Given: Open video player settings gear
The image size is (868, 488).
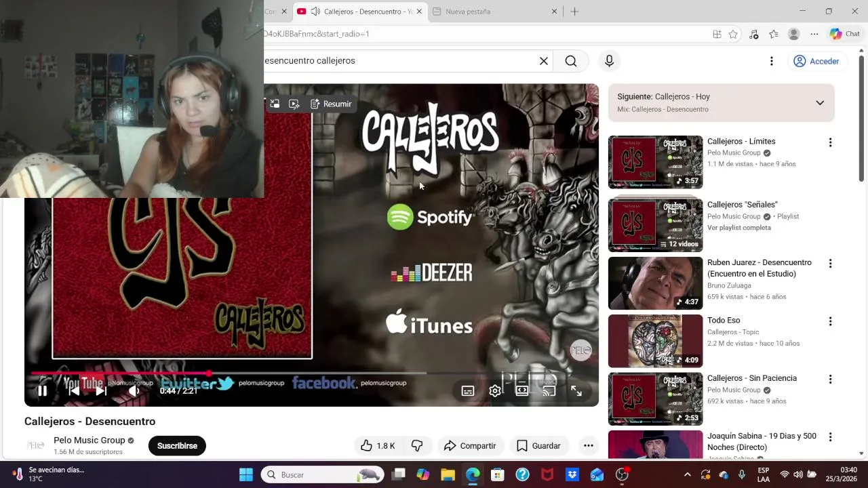Looking at the screenshot, I should [495, 390].
